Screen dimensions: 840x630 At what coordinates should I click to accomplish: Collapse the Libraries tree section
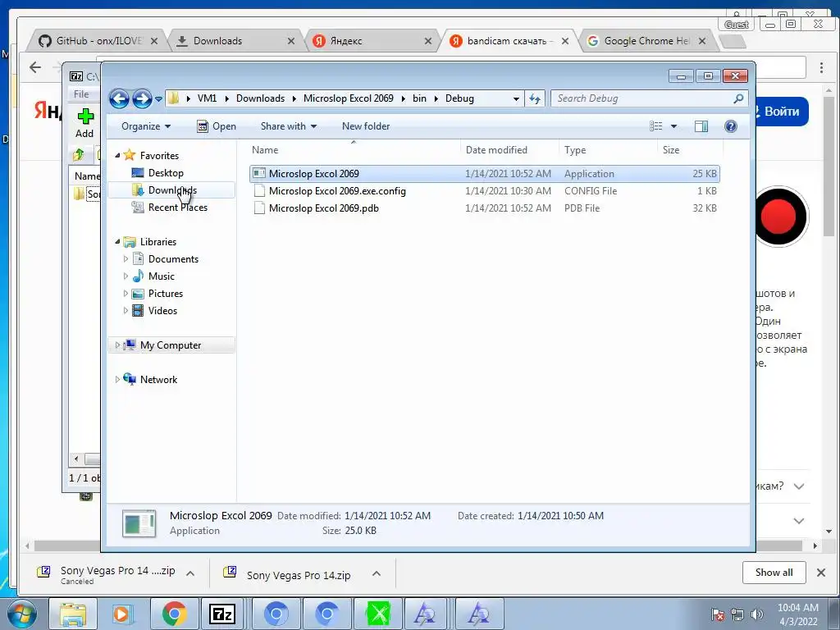pyautogui.click(x=117, y=242)
